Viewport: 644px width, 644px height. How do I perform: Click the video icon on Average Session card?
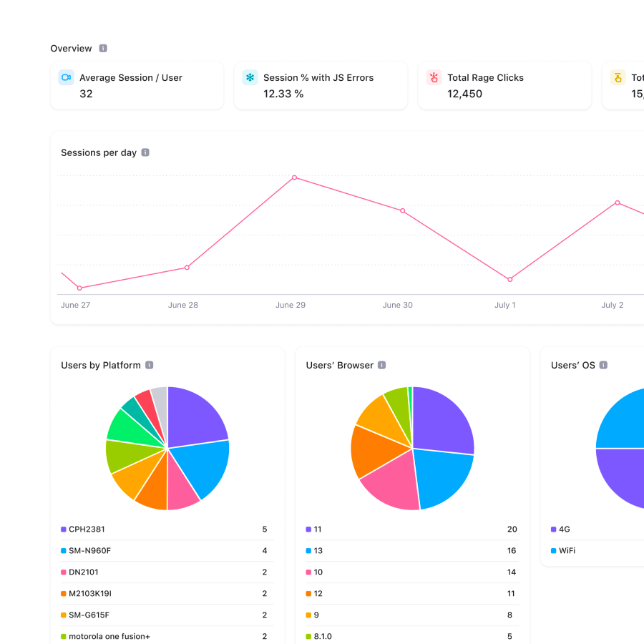point(66,77)
